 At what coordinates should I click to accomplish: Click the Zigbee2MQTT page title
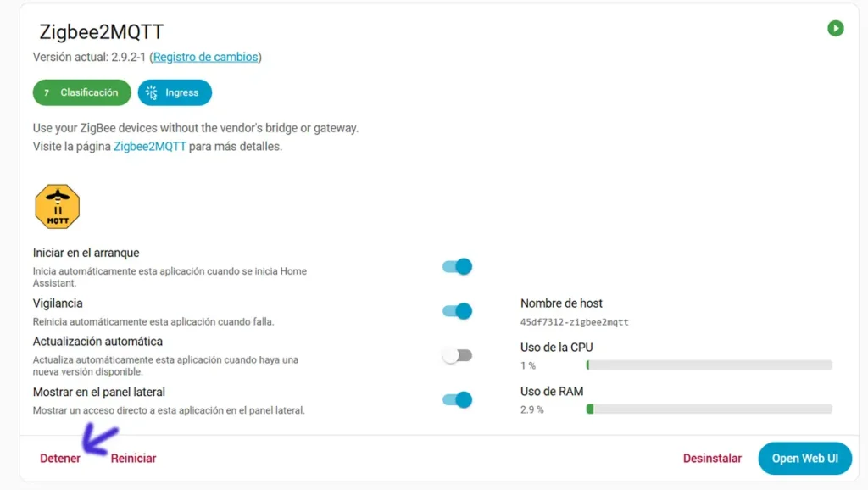[102, 31]
